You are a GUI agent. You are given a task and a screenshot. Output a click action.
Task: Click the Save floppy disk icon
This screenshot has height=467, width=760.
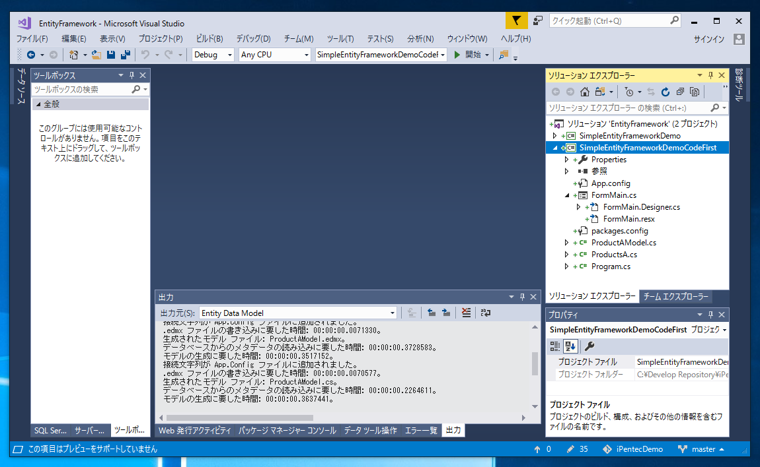tap(111, 55)
